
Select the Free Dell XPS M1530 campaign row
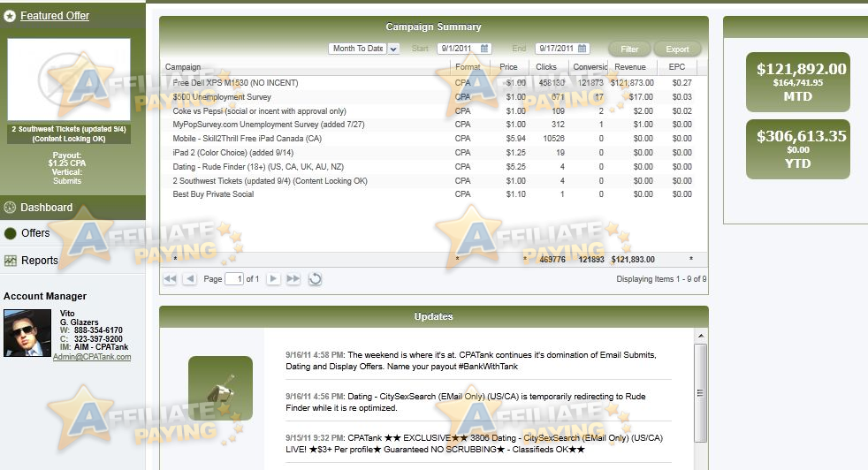[x=433, y=83]
